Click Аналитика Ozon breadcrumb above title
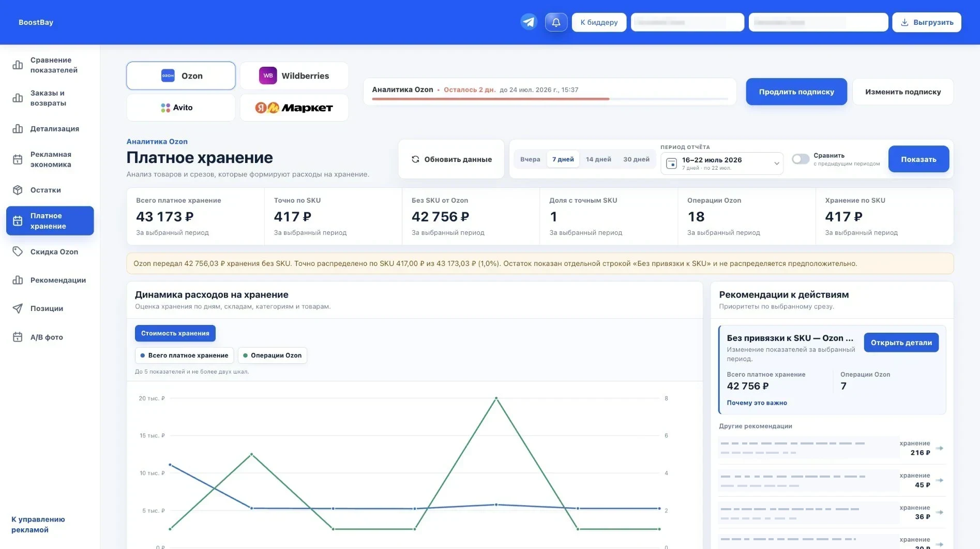 point(157,141)
